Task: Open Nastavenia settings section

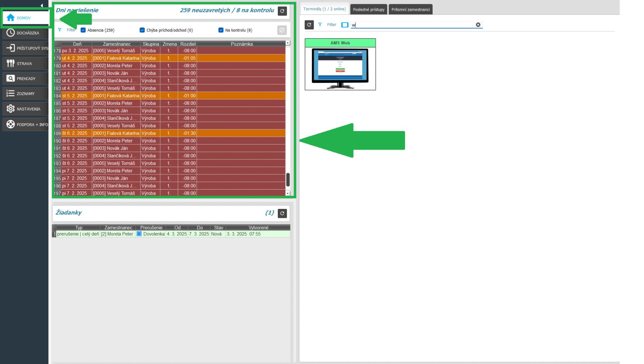Action: (25, 109)
